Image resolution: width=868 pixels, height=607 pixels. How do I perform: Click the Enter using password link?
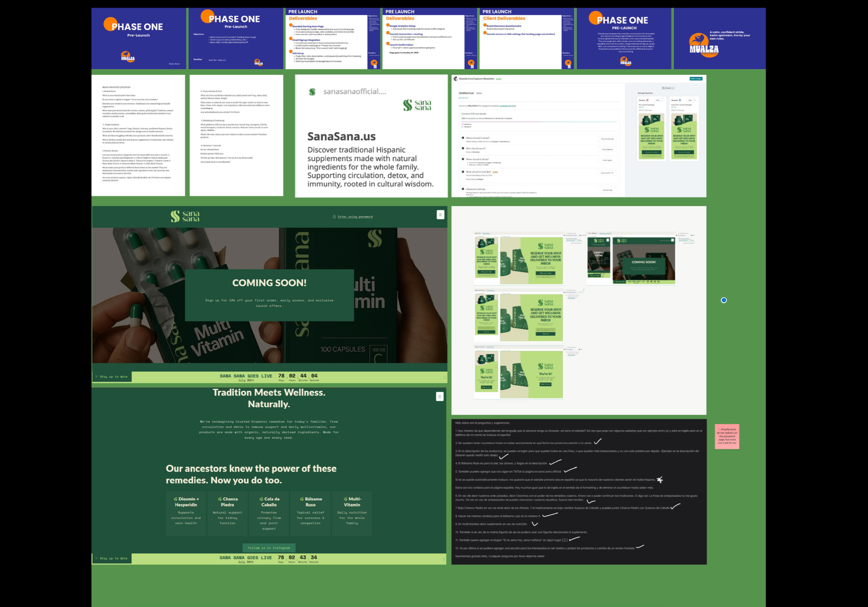(x=355, y=216)
